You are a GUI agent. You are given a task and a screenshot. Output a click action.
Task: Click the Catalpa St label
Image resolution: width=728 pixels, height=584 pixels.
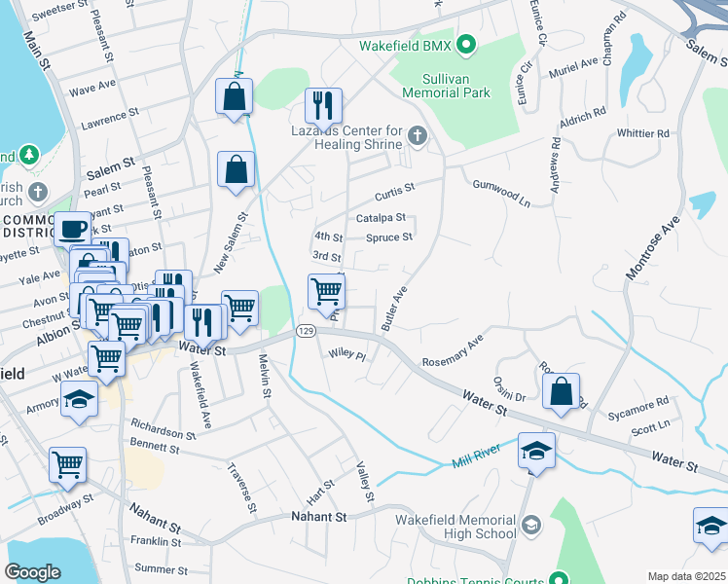pos(381,218)
